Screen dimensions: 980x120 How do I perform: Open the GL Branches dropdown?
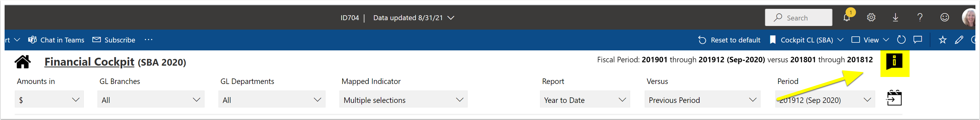[x=151, y=100]
